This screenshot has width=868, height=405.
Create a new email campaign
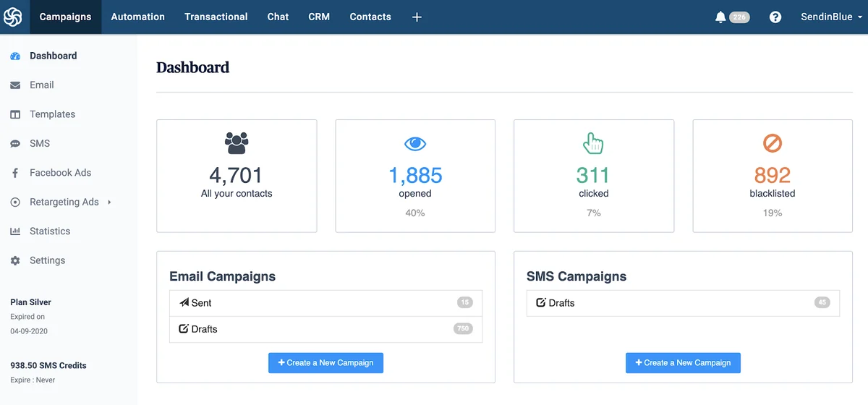point(325,363)
